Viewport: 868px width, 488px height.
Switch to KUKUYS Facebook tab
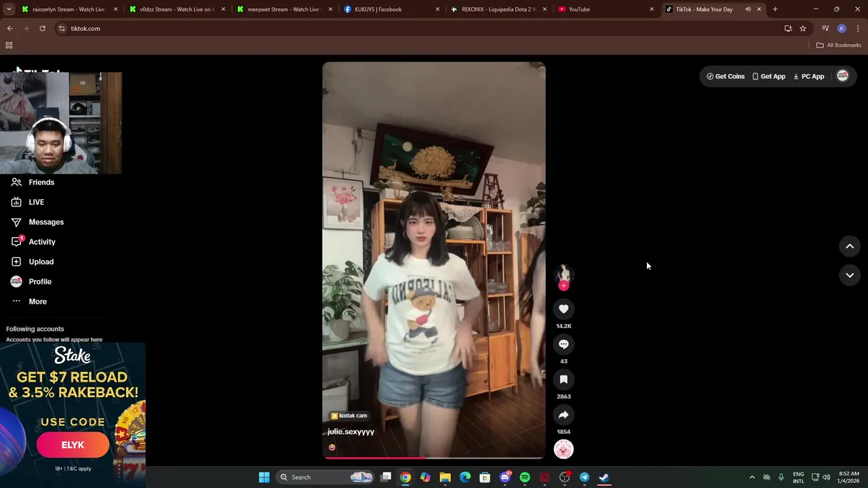coord(393,9)
